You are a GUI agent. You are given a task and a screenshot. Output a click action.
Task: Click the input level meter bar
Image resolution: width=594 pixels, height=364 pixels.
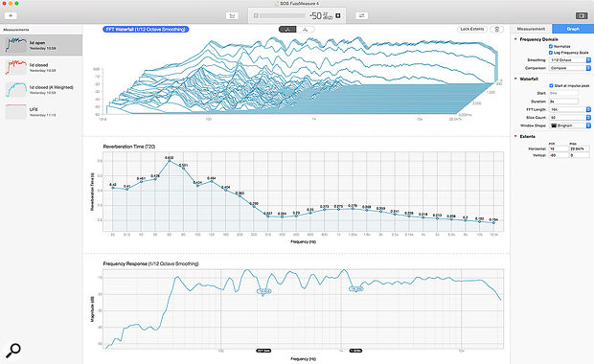point(283,15)
